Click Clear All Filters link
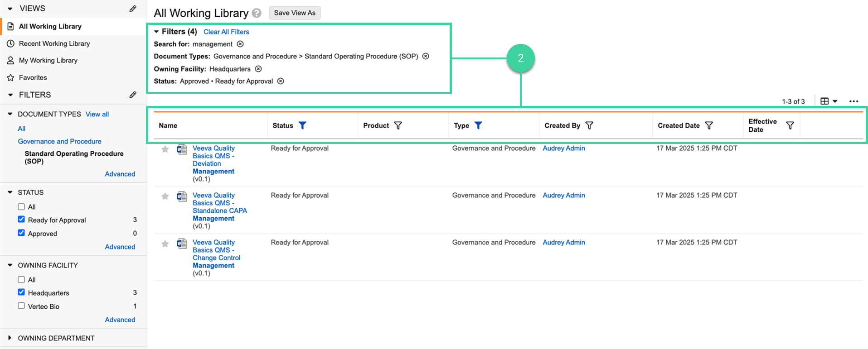868x349 pixels. point(226,32)
